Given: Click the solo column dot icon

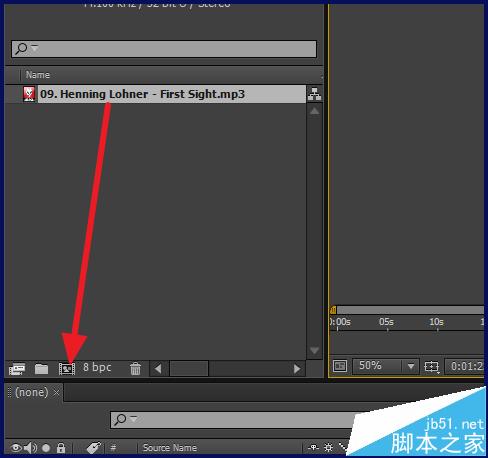Looking at the screenshot, I should (x=46, y=448).
